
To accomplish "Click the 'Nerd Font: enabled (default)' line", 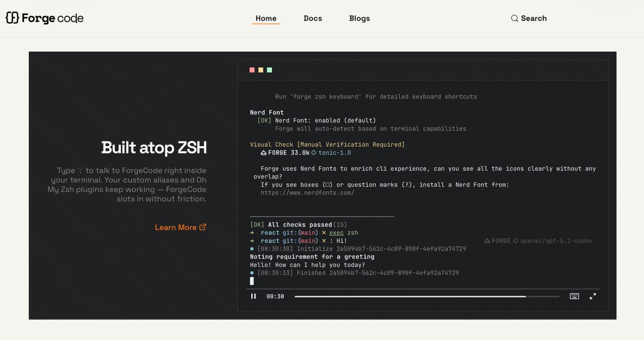I will (317, 120).
